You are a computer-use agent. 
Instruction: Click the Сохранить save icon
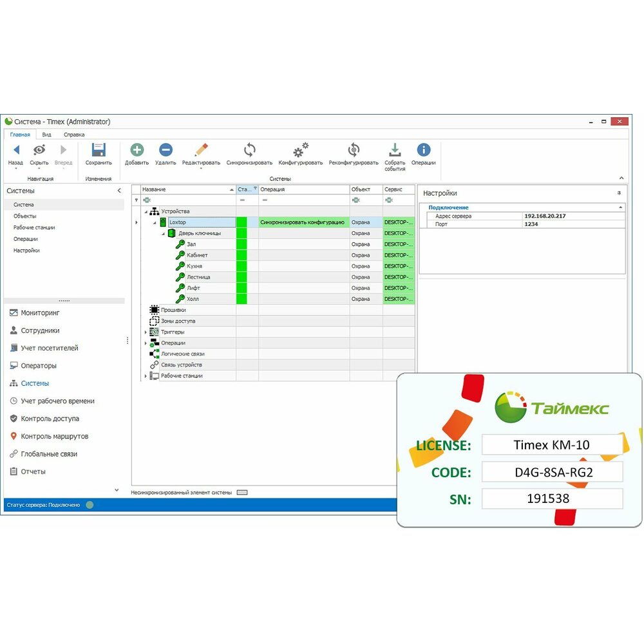coord(99,151)
